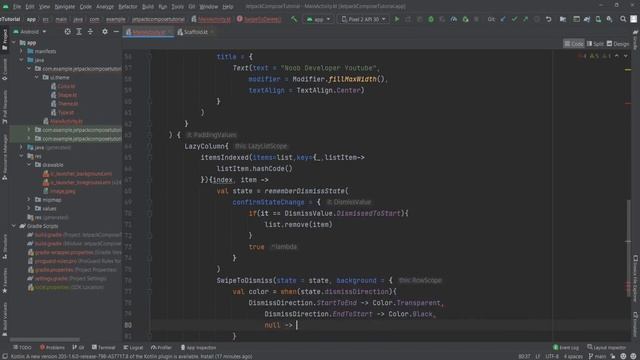Click the Git Push arrow icon
Viewport: 640px width, 360px height.
[525, 19]
